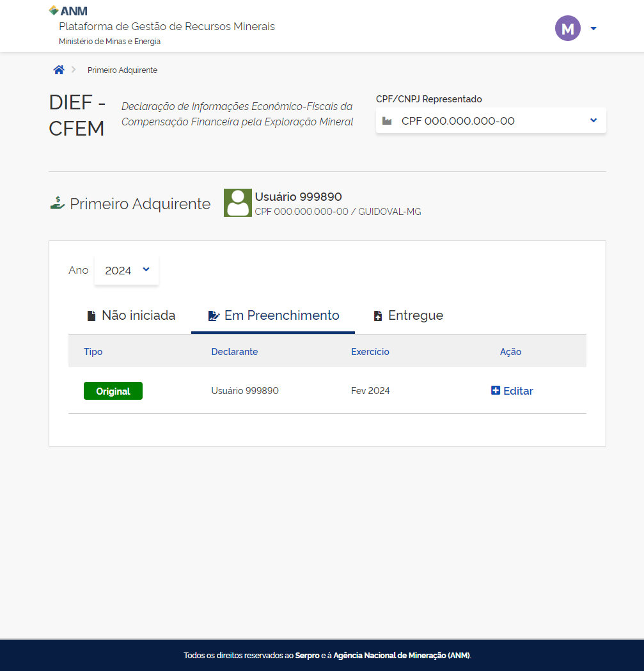Image resolution: width=644 pixels, height=671 pixels.
Task: Click the plus icon beside Editar
Action: point(496,390)
